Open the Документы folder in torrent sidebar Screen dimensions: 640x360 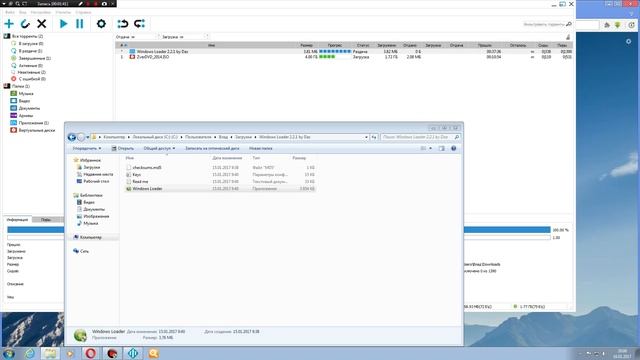point(29,108)
